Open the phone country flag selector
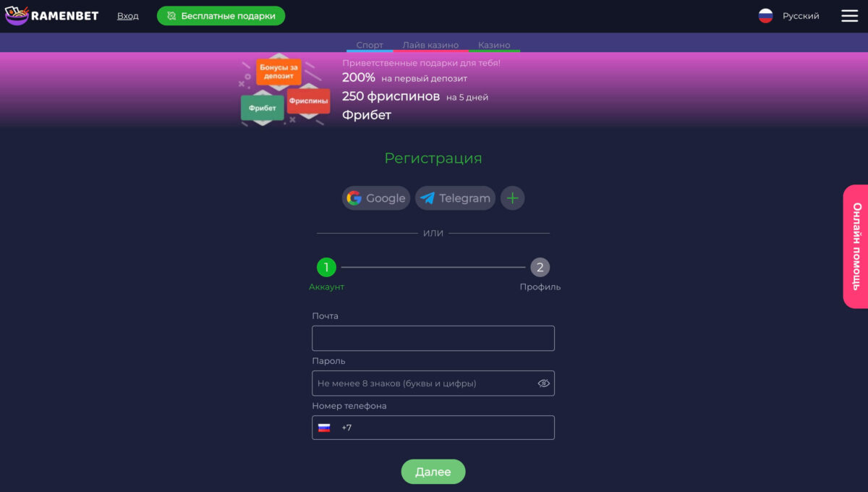The width and height of the screenshot is (868, 492). (324, 428)
